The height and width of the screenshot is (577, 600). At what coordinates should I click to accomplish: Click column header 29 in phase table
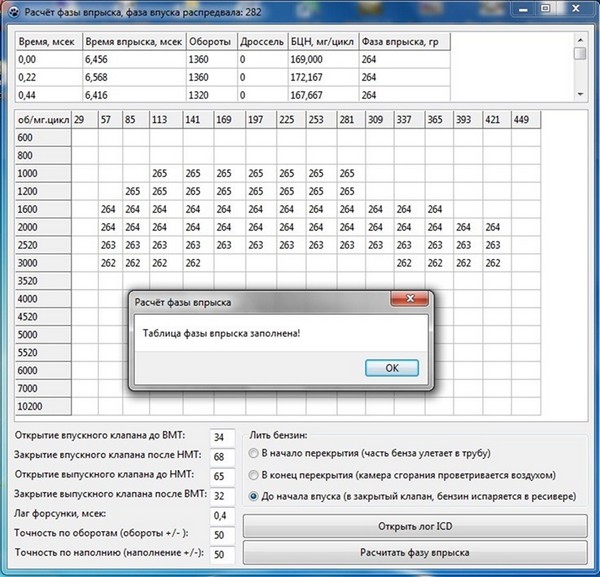(85, 120)
